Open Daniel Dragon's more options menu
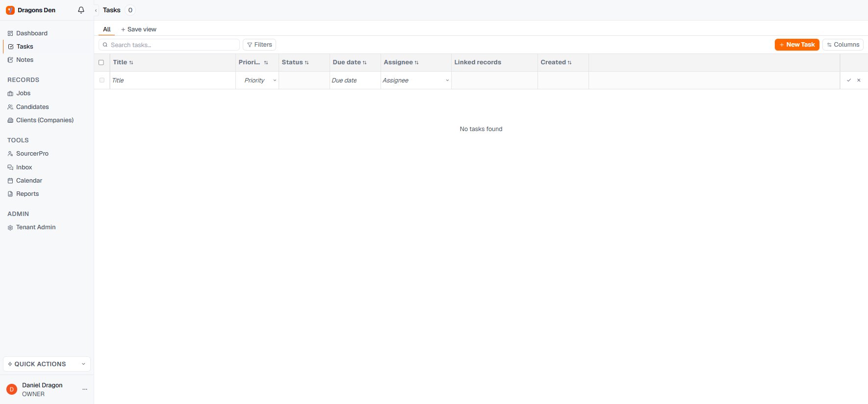This screenshot has height=404, width=868. pos(85,389)
